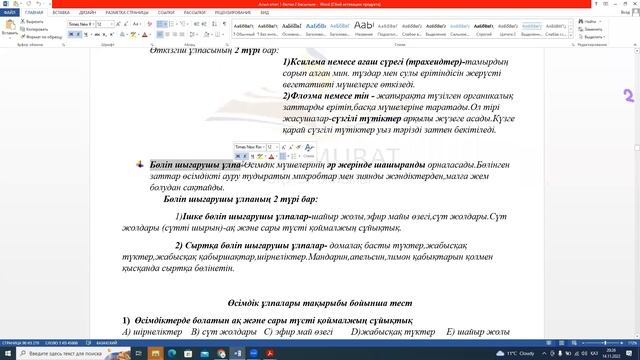This screenshot has width=640, height=360.
Task: Toggle Bold in the ribbon Font group
Action: (x=71, y=34)
